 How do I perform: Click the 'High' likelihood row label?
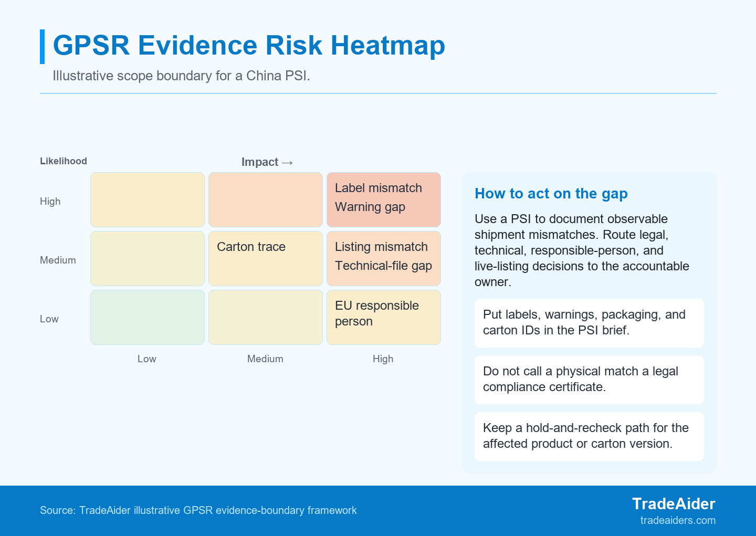point(50,202)
